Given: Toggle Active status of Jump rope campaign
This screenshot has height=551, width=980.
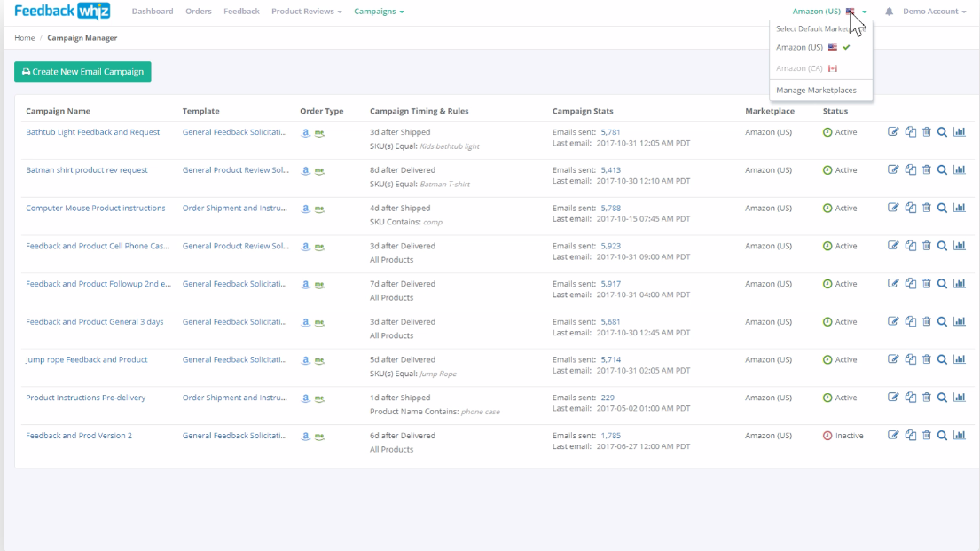Looking at the screenshot, I should (840, 360).
